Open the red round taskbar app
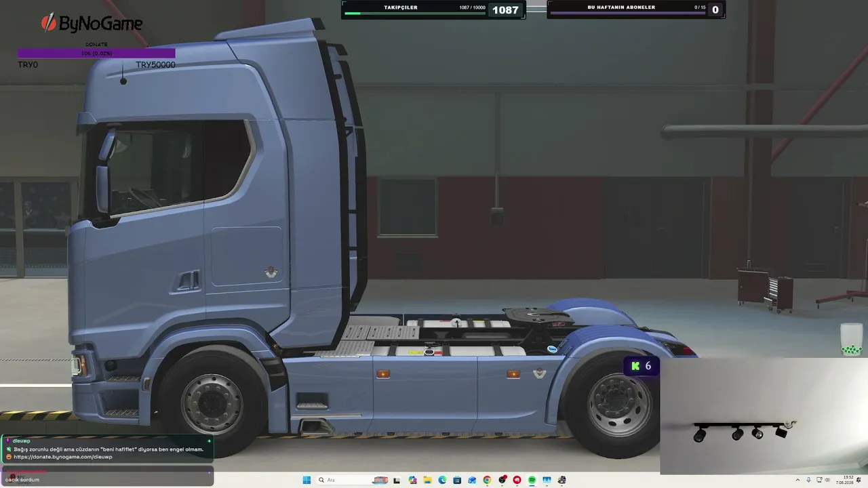 [517, 480]
